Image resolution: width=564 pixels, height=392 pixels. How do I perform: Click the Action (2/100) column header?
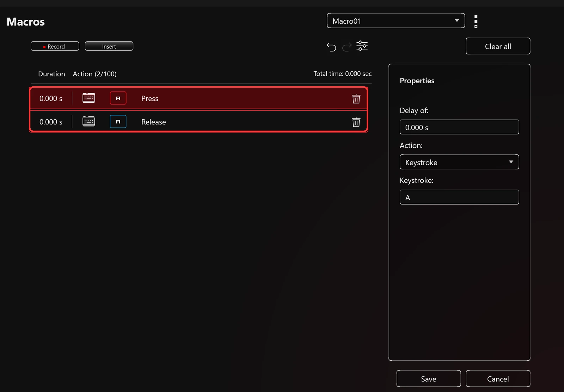coord(94,74)
